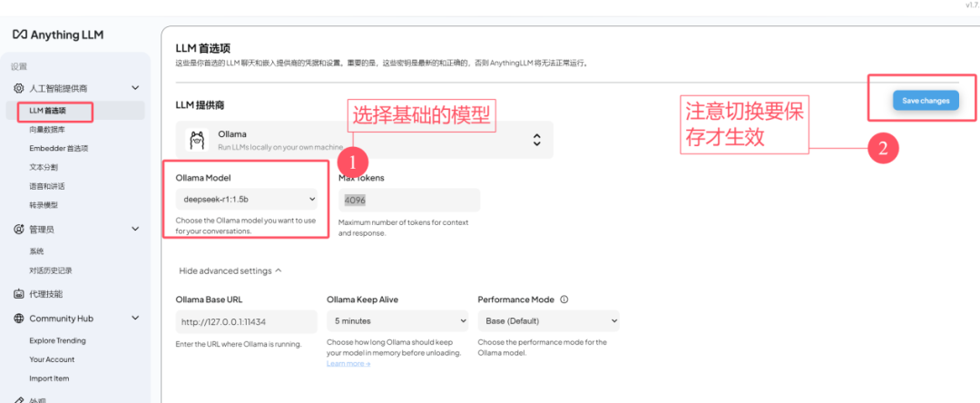Viewport: 980px width, 403px height.
Task: Click the Performance Mode info icon
Action: tap(563, 300)
